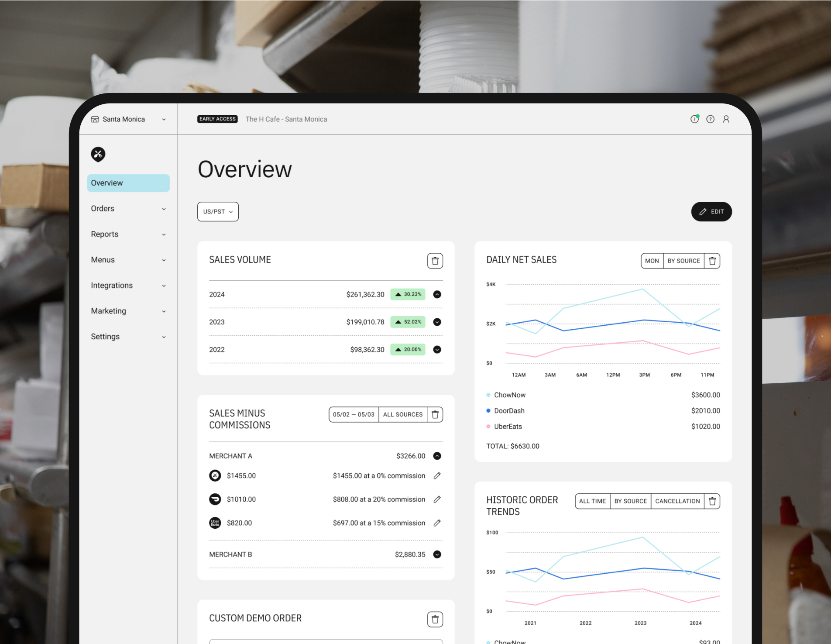
Task: Open the help question mark icon
Action: (710, 119)
